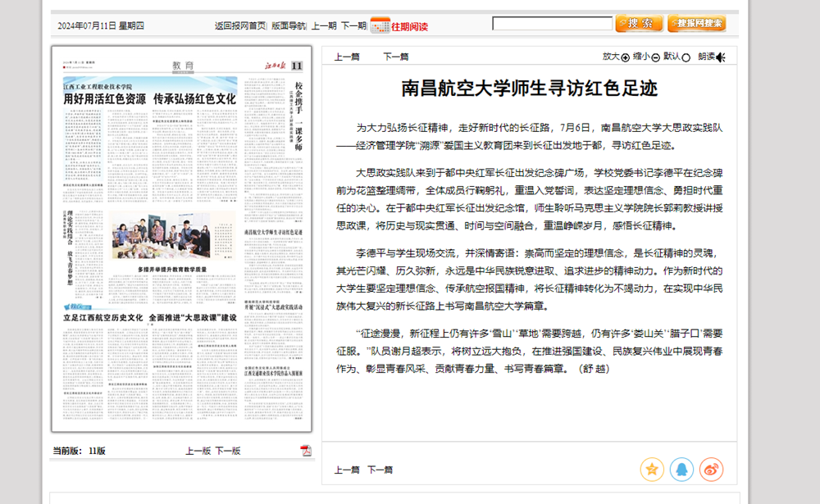820x504 pixels.
Task: Open past issues via the 往期阅读 calendar icon
Action: coord(380,25)
